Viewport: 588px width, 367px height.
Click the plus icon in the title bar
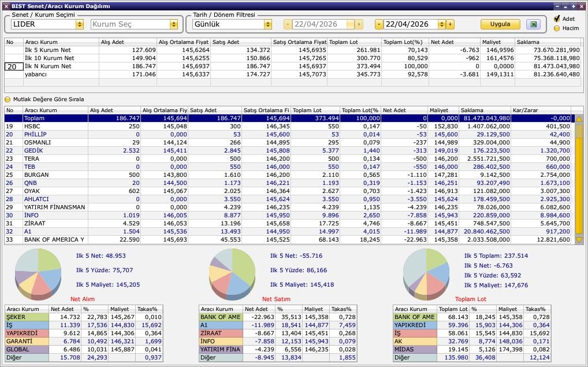pyautogui.click(x=574, y=6)
